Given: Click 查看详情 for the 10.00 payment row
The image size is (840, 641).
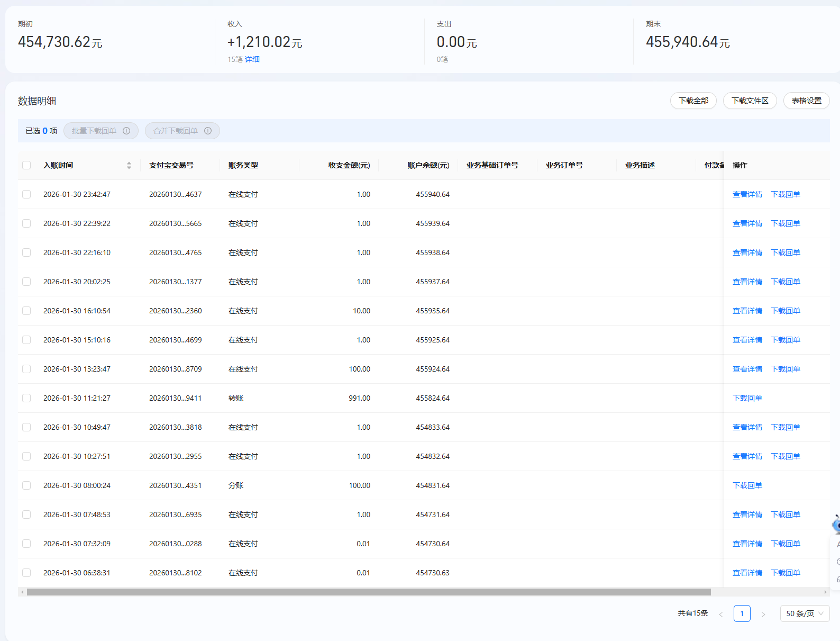Looking at the screenshot, I should (x=747, y=311).
